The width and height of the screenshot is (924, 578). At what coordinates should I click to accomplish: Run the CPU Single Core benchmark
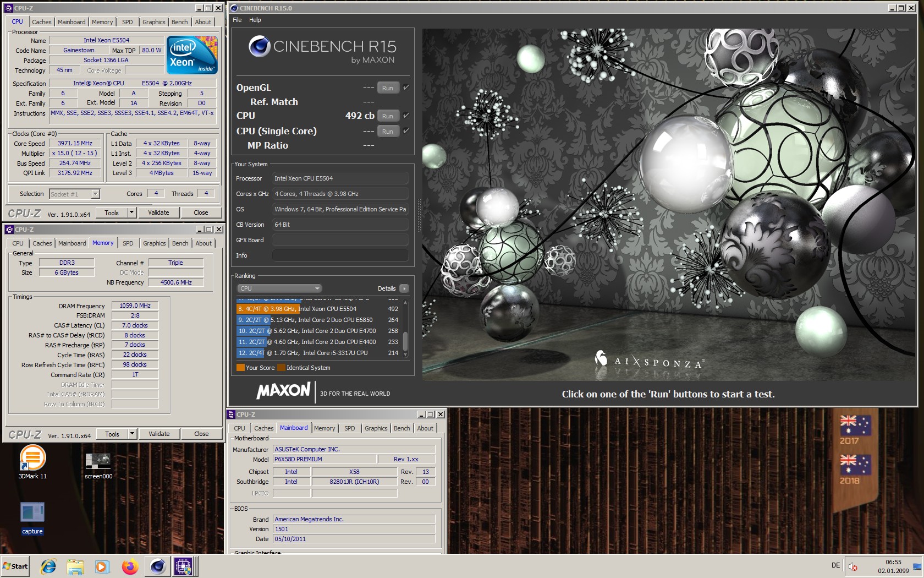[388, 132]
